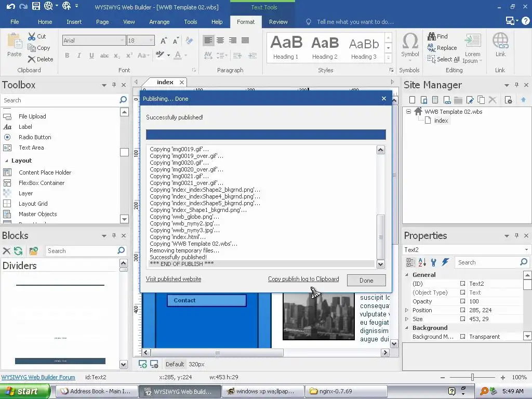Collapse the Layout toolbox section

tap(6, 161)
